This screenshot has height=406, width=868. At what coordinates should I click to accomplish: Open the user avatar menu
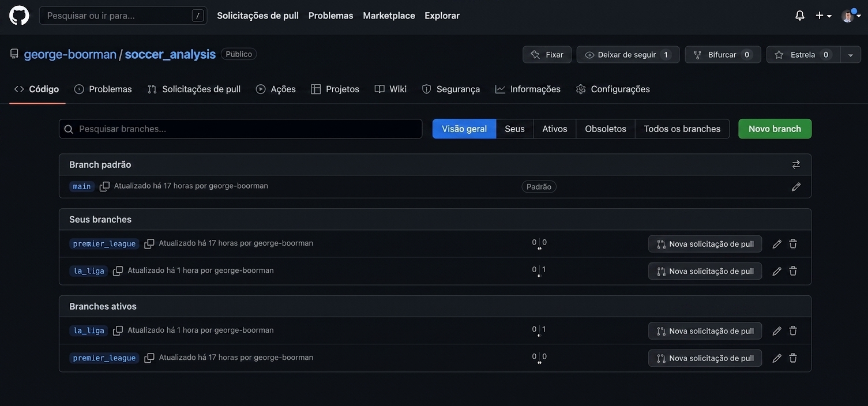coord(851,16)
